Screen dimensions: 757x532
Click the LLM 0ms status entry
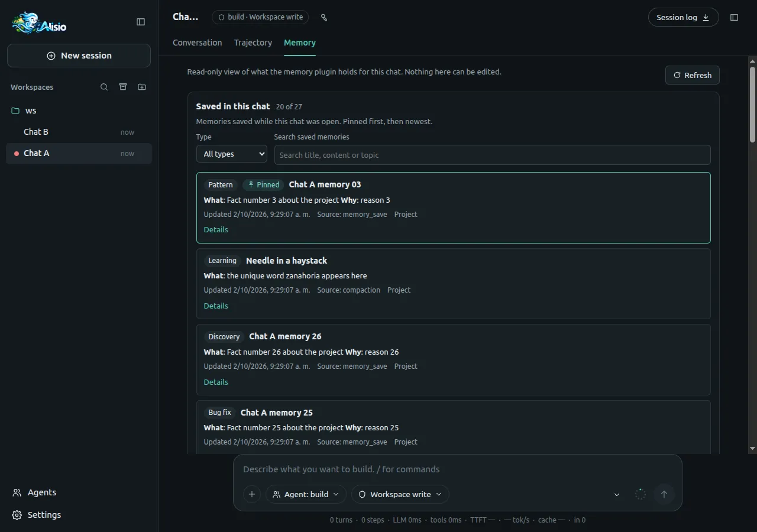point(407,520)
